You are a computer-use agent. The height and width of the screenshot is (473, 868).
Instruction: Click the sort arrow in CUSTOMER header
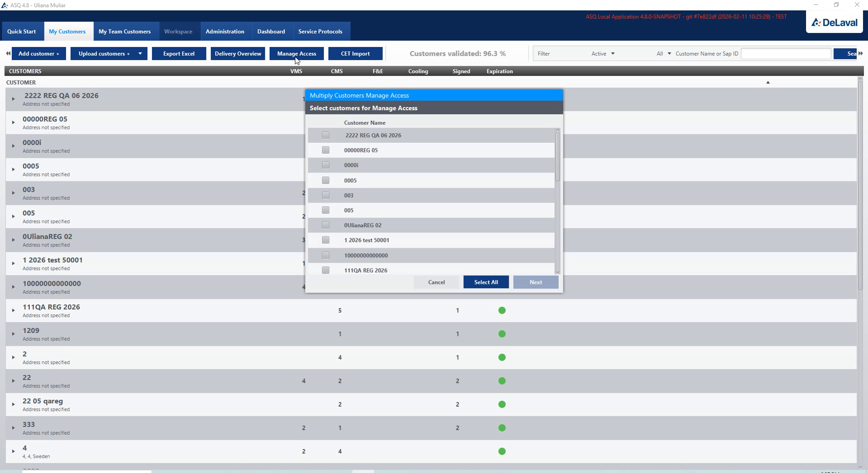[768, 82]
